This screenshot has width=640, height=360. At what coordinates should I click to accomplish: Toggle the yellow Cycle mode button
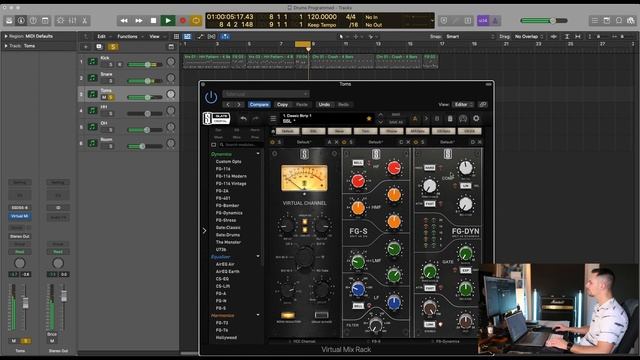click(x=196, y=20)
